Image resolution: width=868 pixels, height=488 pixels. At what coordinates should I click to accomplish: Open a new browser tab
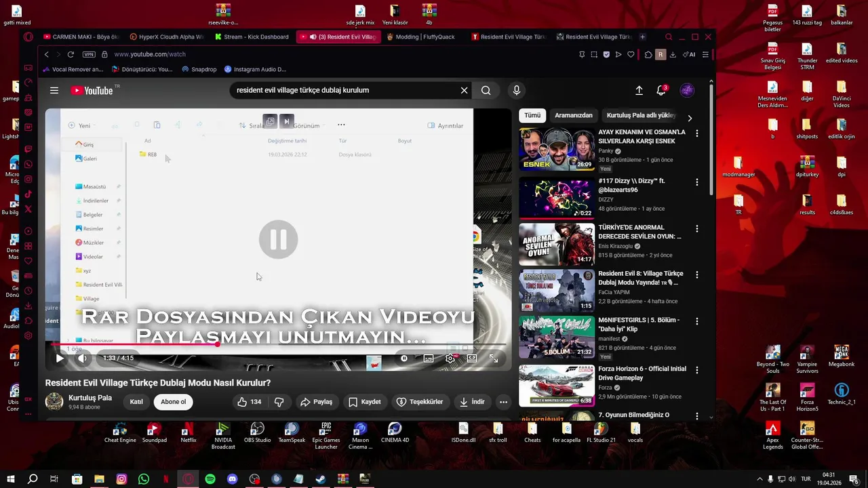pos(643,37)
